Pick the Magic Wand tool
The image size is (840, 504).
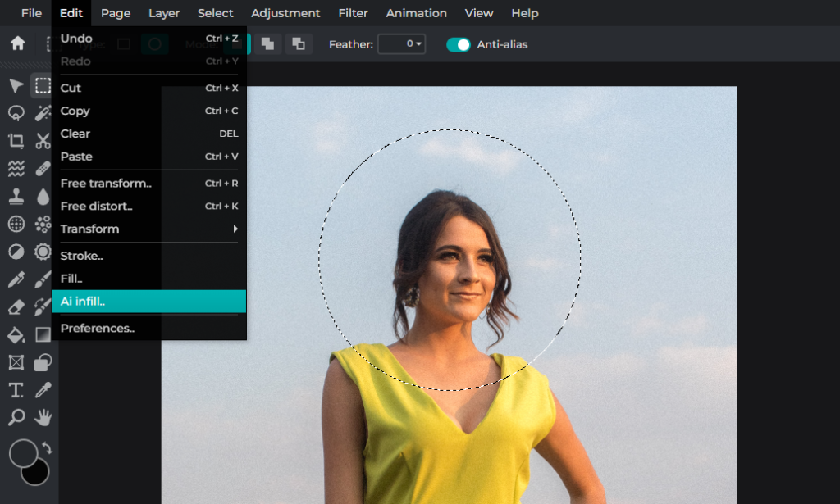pos(43,113)
